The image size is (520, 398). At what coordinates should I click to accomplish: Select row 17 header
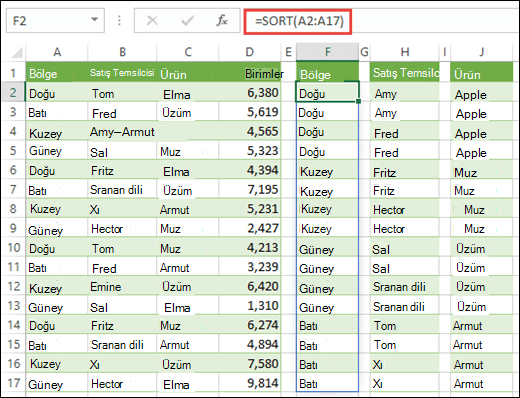13,383
